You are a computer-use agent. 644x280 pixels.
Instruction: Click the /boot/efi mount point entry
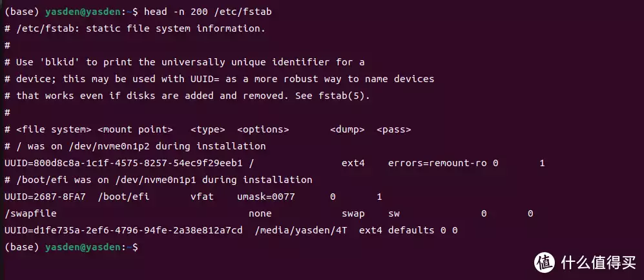coord(123,197)
